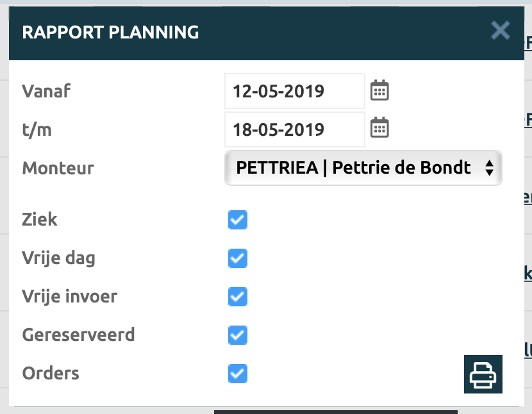Click the Vrije invoer label
Screen dimensions: 532x414
coord(70,297)
